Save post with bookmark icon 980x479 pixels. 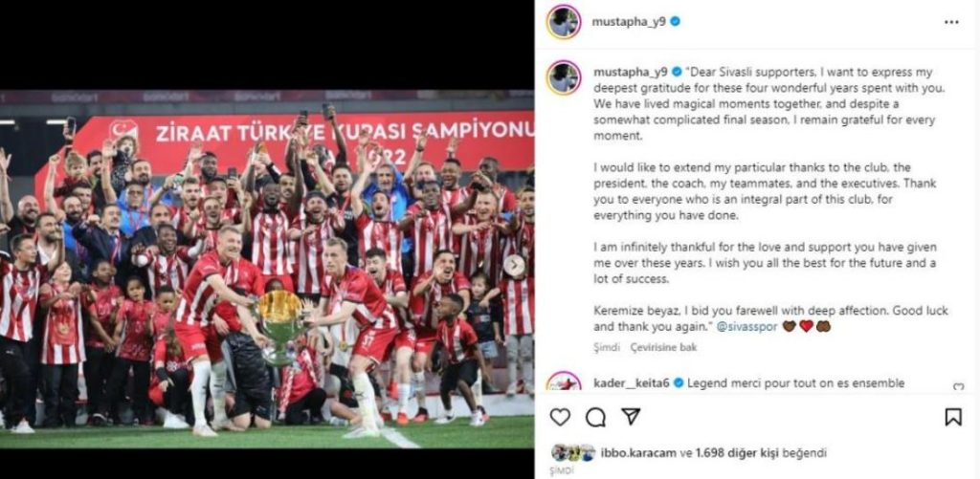click(953, 417)
